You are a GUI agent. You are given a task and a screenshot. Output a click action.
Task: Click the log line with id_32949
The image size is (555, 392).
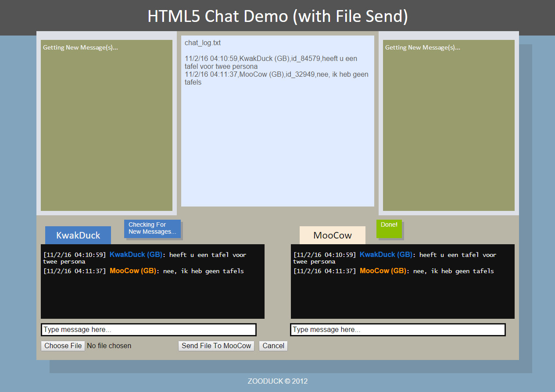(276, 78)
